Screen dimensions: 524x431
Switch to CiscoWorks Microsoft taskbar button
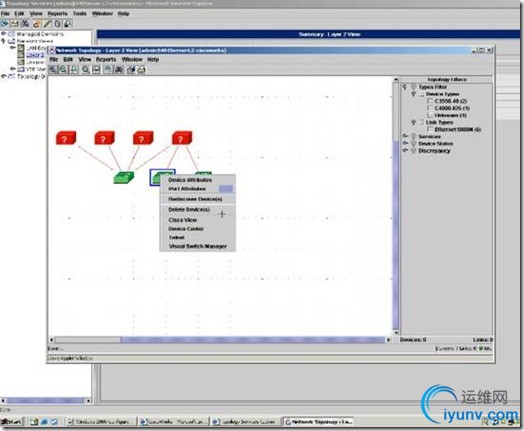coord(174,422)
